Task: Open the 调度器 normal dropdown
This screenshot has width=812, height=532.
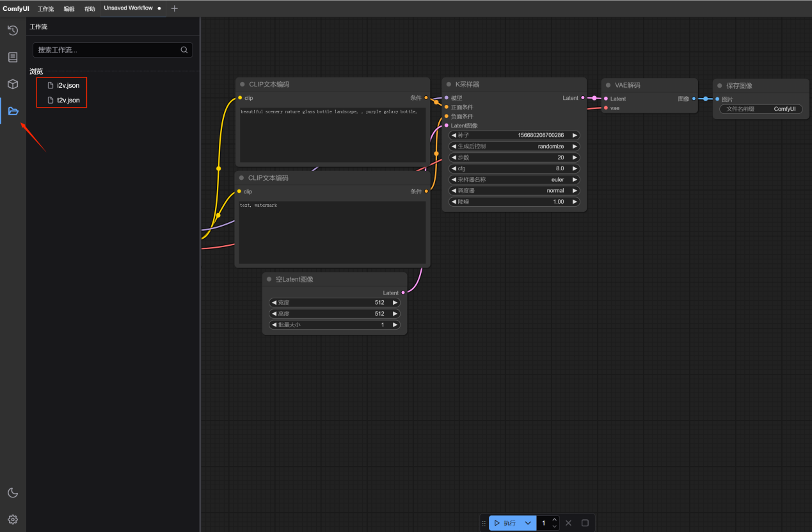Action: tap(514, 191)
